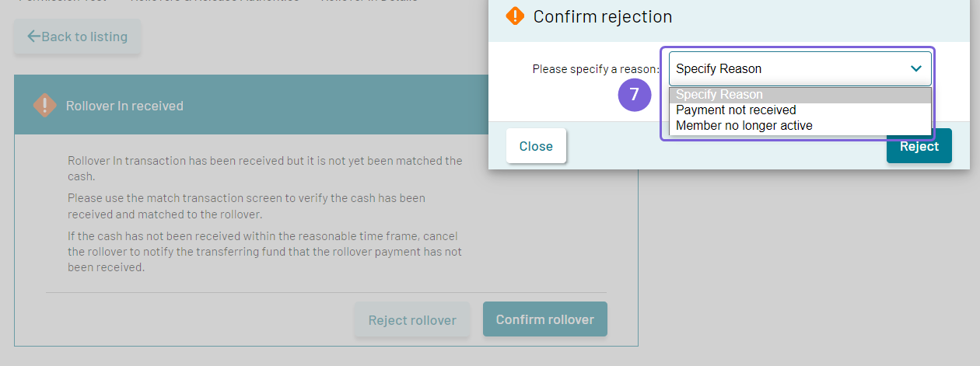The width and height of the screenshot is (980, 366).
Task: Go back using Back to listing
Action: click(77, 37)
